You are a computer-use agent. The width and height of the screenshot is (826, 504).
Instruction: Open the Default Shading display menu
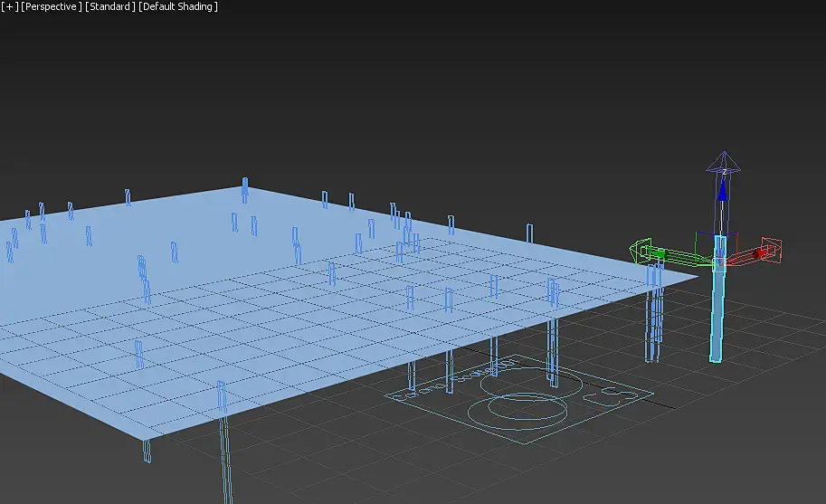point(178,7)
